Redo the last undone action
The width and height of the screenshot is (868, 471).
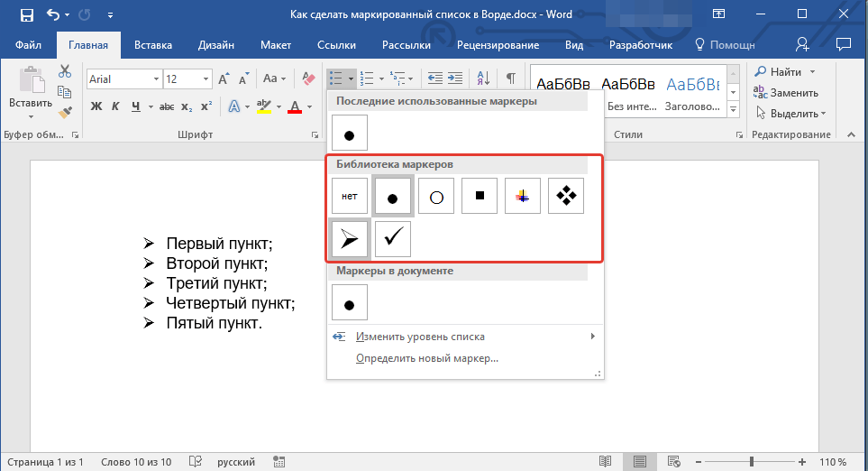click(85, 15)
